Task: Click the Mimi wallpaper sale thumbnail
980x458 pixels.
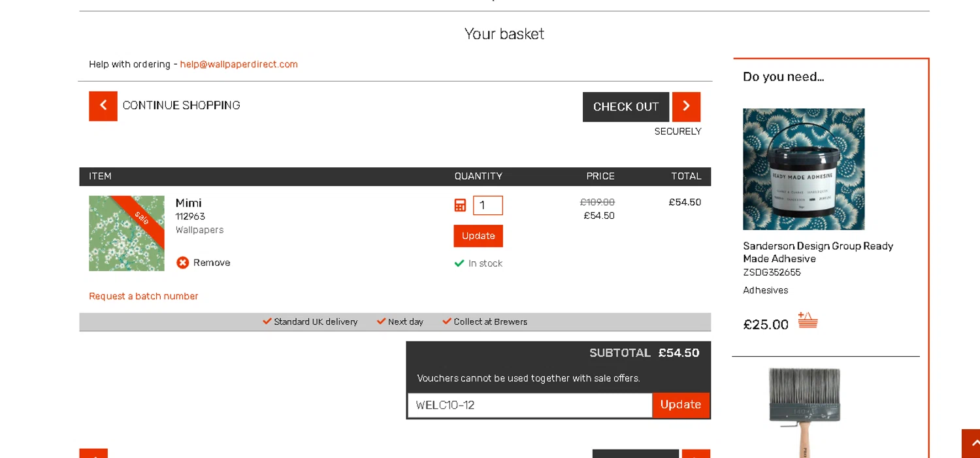Action: pos(127,233)
